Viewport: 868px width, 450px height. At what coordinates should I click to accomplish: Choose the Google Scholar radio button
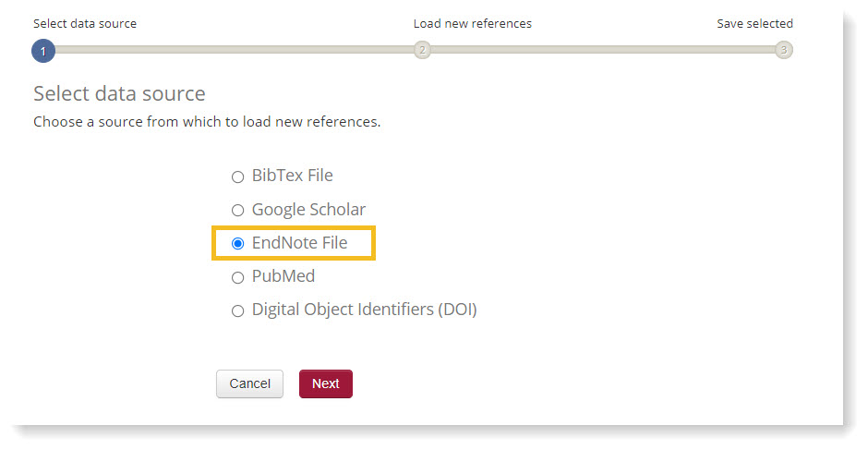pos(237,211)
